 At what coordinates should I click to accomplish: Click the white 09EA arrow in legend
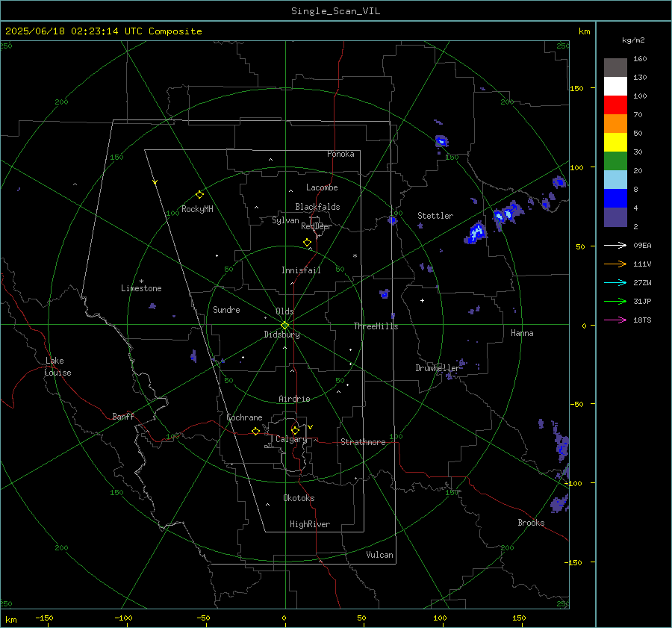pyautogui.click(x=615, y=245)
